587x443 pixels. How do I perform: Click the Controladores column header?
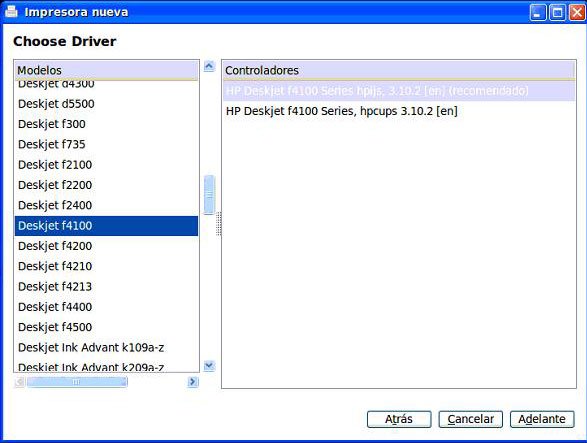(399, 70)
